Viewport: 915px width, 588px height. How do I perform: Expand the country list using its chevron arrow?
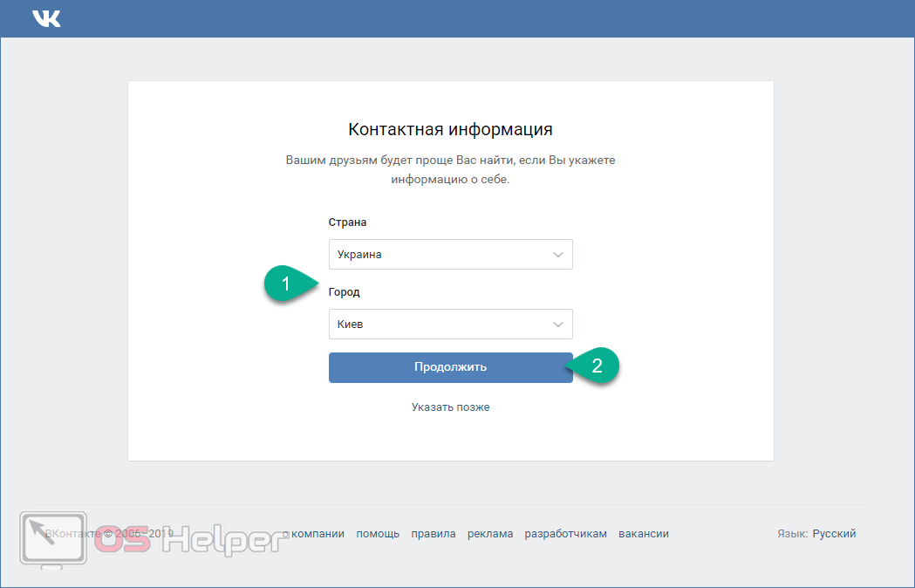coord(558,255)
